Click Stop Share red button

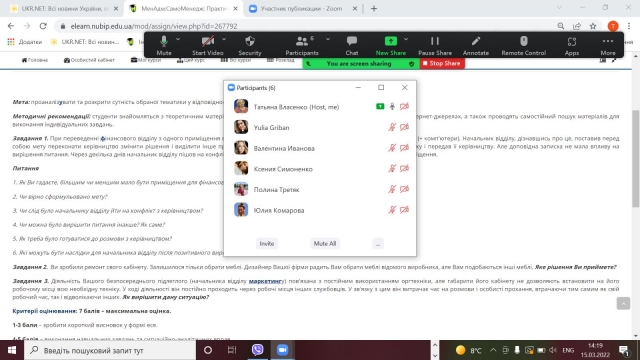[442, 64]
